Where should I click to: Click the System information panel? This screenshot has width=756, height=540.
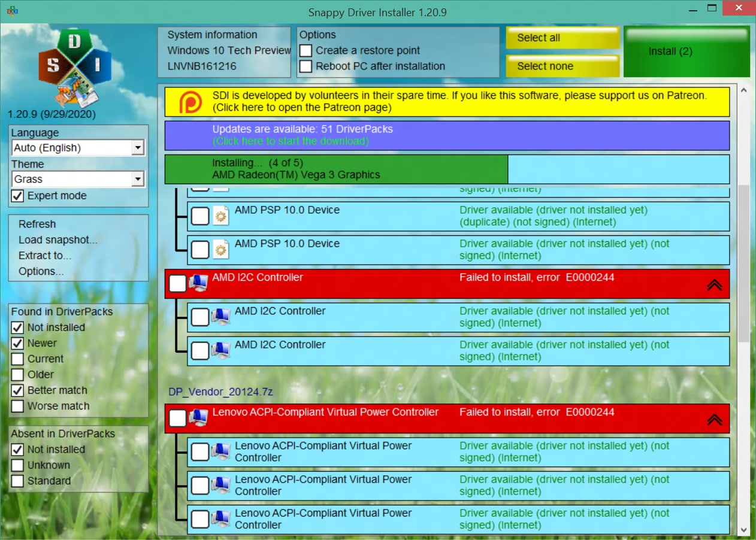(x=224, y=51)
